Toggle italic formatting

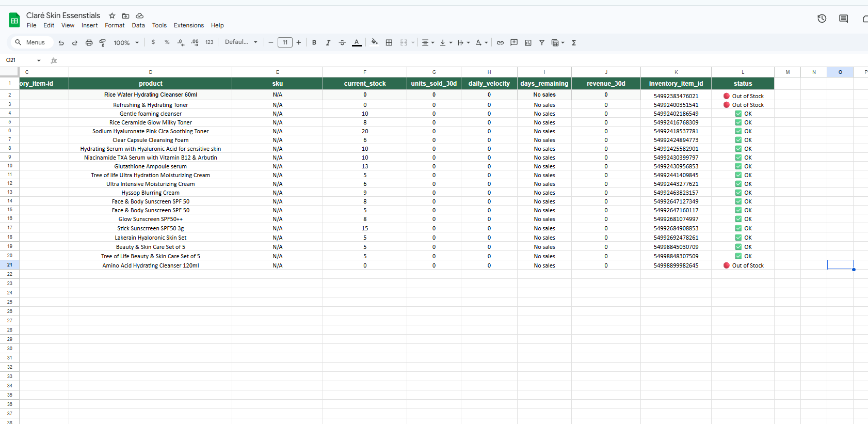point(328,43)
